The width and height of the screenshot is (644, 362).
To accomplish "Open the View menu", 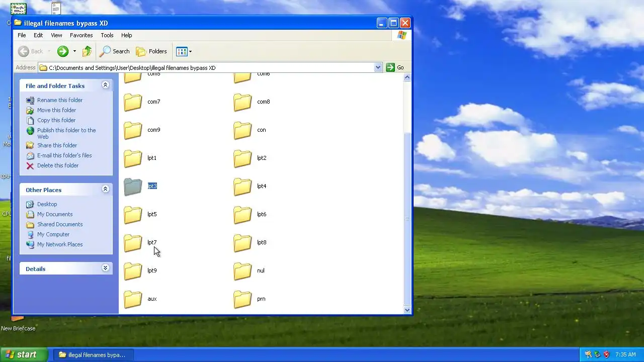I will [56, 35].
